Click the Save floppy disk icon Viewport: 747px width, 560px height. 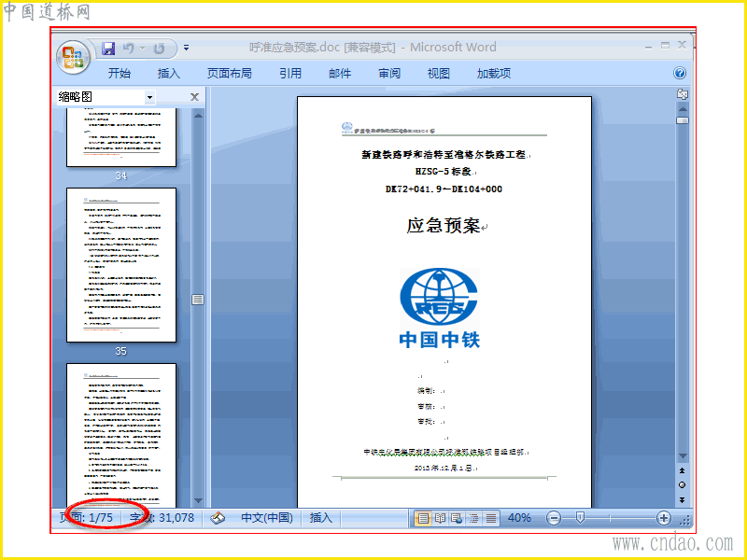tap(108, 49)
